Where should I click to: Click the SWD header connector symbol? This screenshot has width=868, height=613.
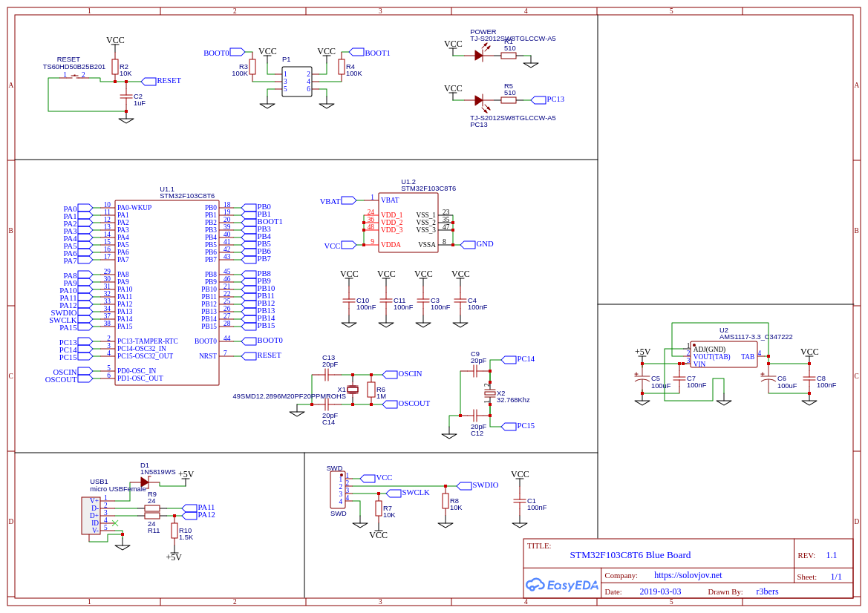(338, 490)
